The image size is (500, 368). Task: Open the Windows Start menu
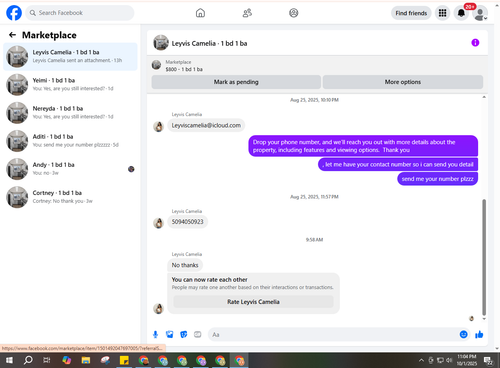(x=9, y=360)
